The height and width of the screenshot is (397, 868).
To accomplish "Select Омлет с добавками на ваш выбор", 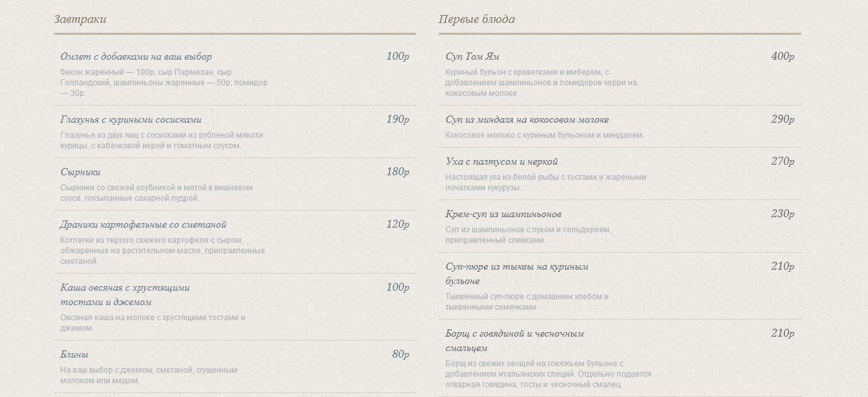I will (x=136, y=57).
